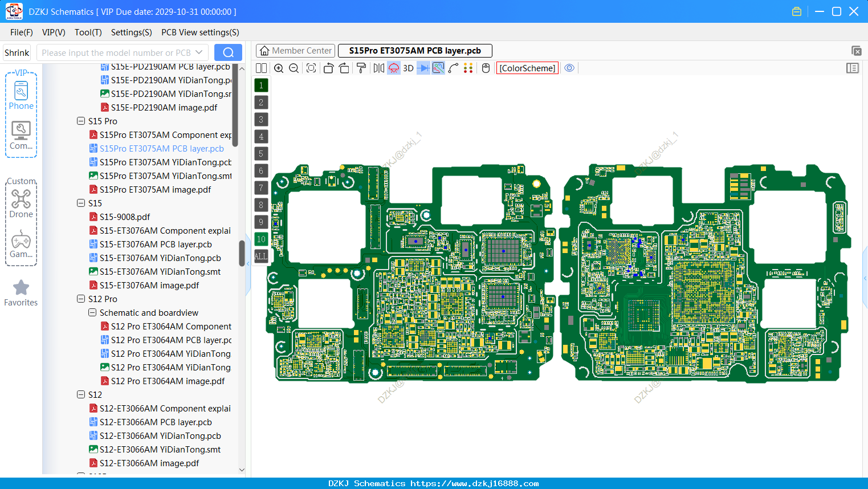Select the curve trace tool
This screenshot has height=489, width=868.
click(x=454, y=68)
